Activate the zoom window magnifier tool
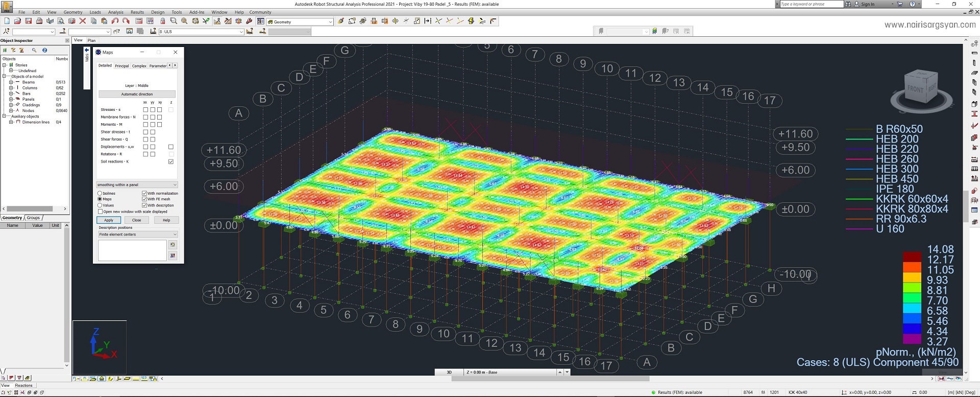The width and height of the screenshot is (980, 397). 174,21
